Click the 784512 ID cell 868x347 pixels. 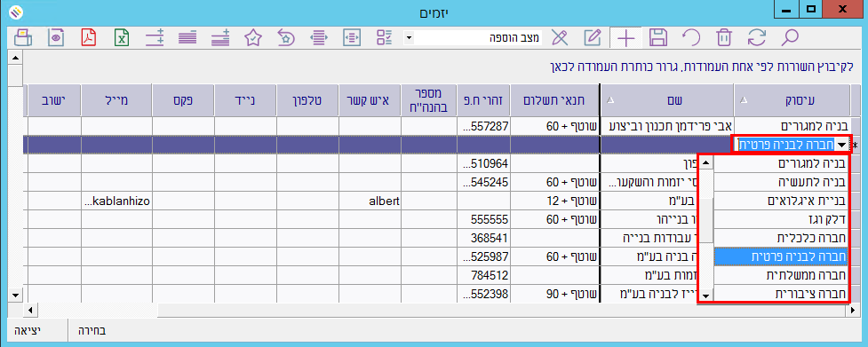[483, 275]
